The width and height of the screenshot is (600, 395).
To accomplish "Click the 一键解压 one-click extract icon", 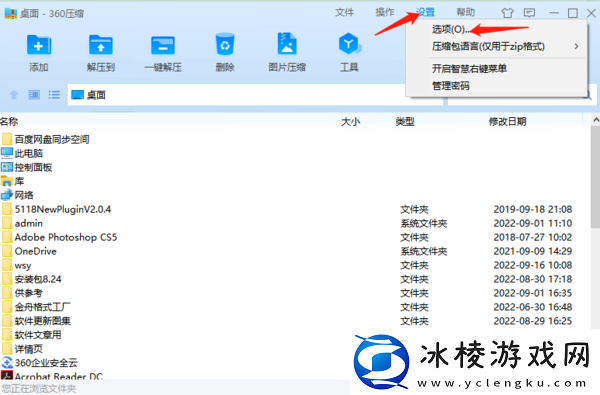I will coord(163,46).
